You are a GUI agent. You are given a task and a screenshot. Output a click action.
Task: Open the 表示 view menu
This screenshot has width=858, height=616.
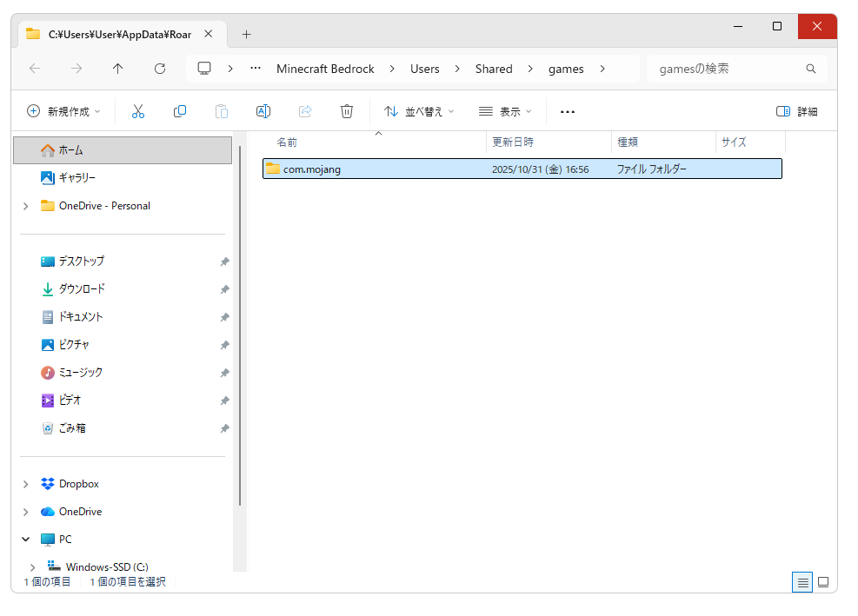coord(505,111)
